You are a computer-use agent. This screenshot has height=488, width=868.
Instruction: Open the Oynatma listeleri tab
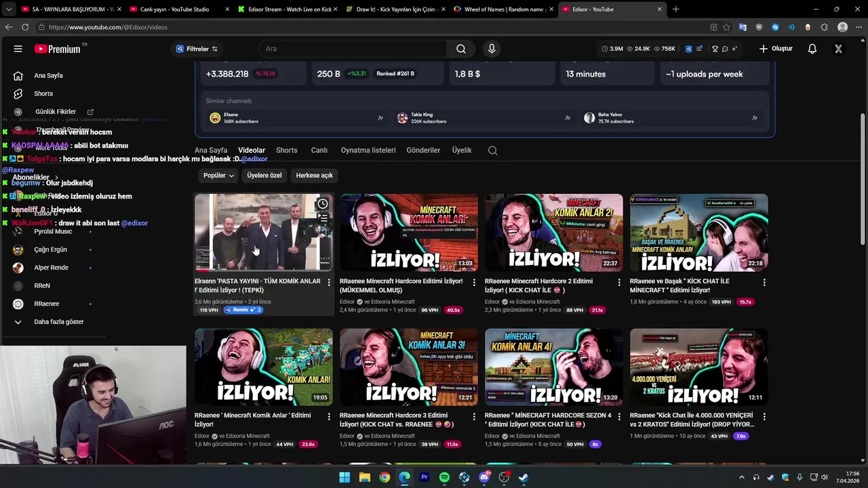pyautogui.click(x=368, y=150)
